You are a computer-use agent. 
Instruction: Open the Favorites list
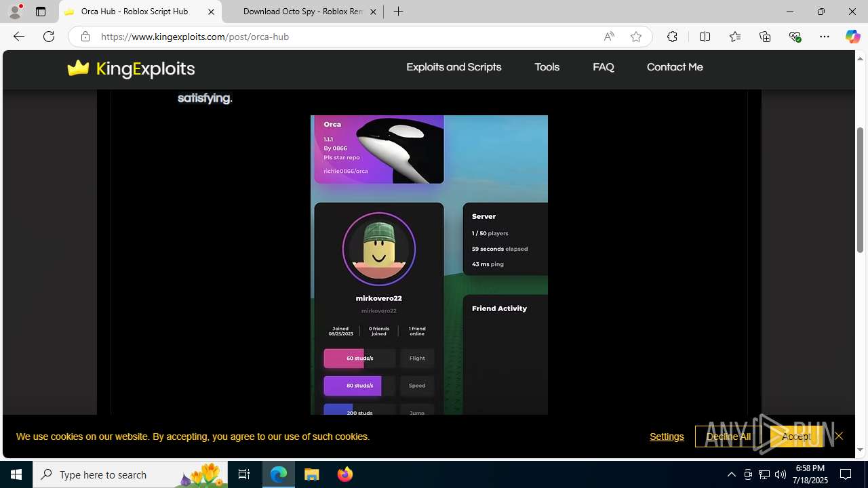[734, 37]
